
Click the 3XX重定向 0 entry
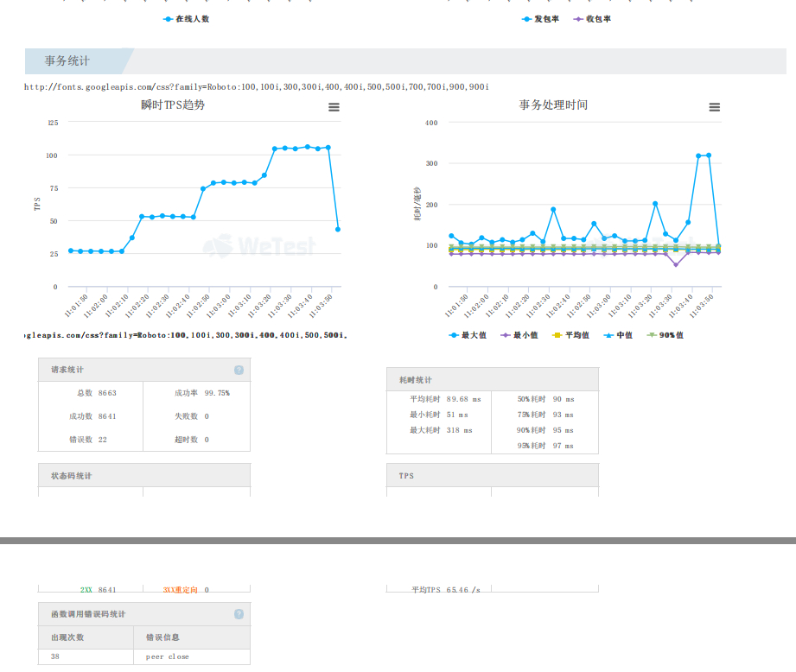pos(186,590)
